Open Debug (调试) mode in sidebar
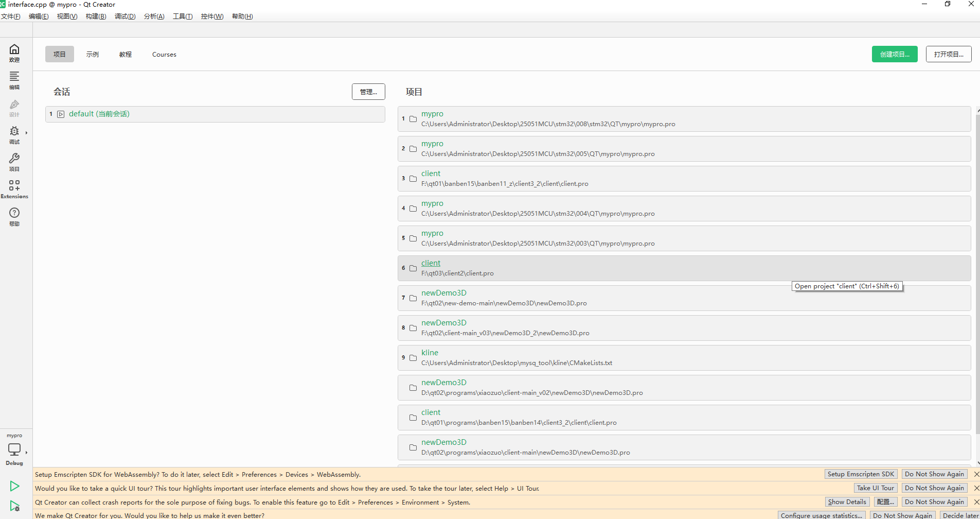 tap(14, 135)
